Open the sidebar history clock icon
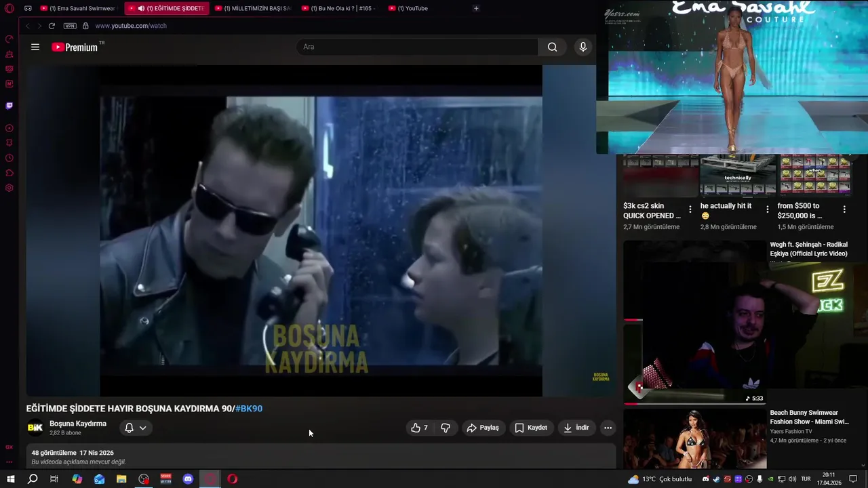 tap(9, 158)
